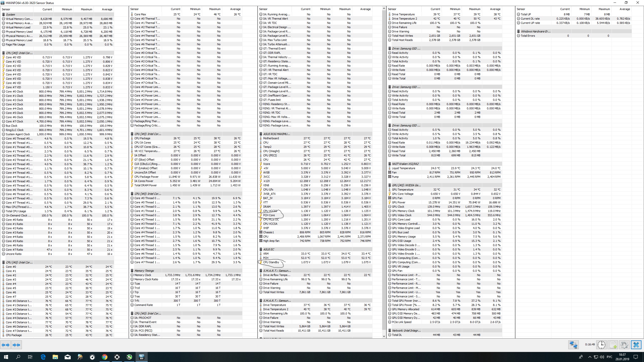Click the volume speaker tray icon
Image resolution: width=644 pixels, height=362 pixels.
click(x=602, y=357)
